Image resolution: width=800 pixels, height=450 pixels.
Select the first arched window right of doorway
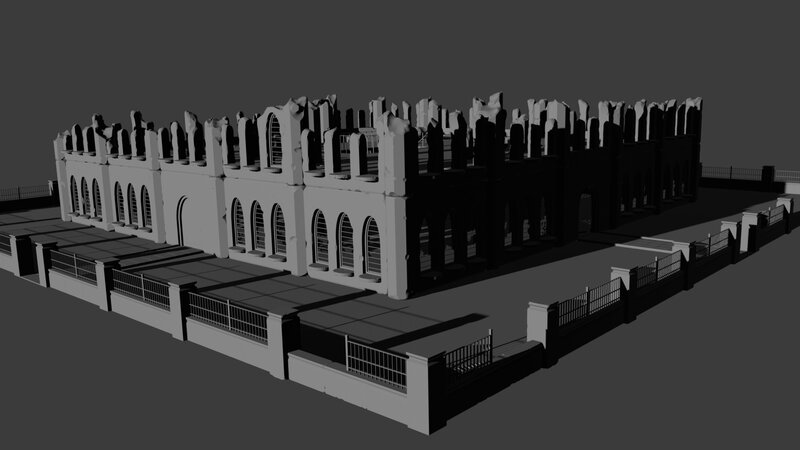238,223
